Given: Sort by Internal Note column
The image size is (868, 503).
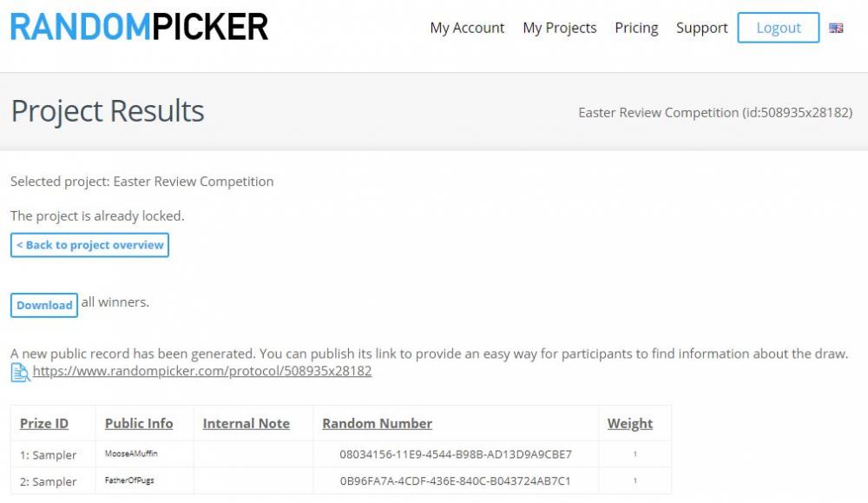Looking at the screenshot, I should pos(247,423).
